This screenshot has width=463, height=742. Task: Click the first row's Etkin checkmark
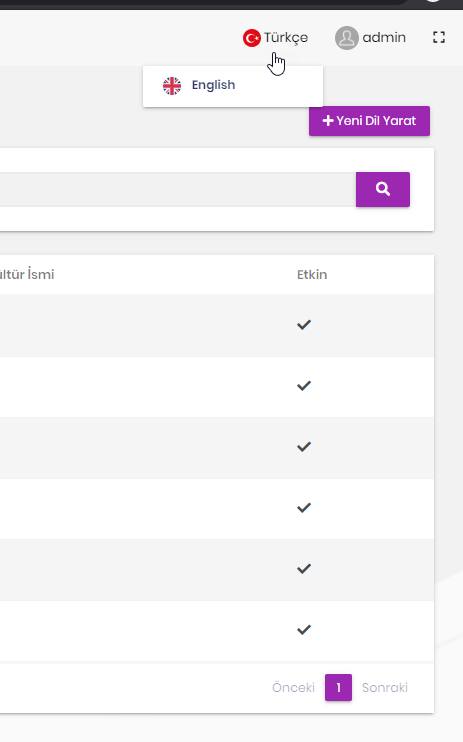(x=304, y=325)
